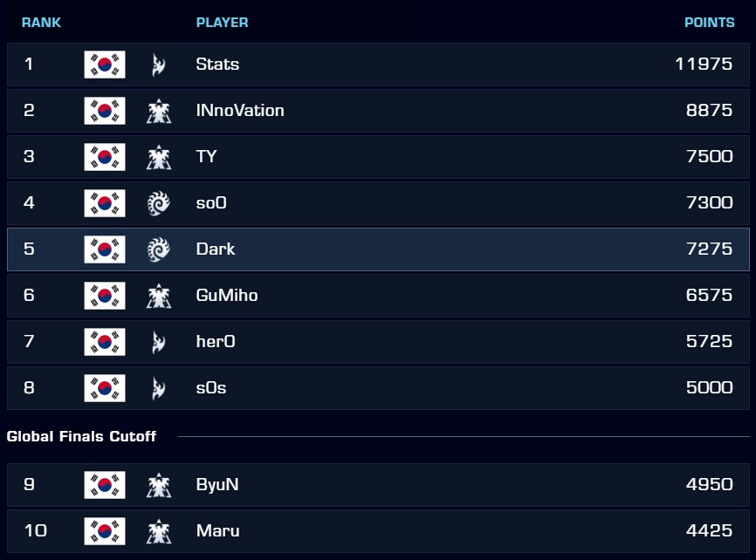Click the Protoss icon beside herO
Image resolution: width=756 pixels, height=560 pixels.
pyautogui.click(x=159, y=342)
